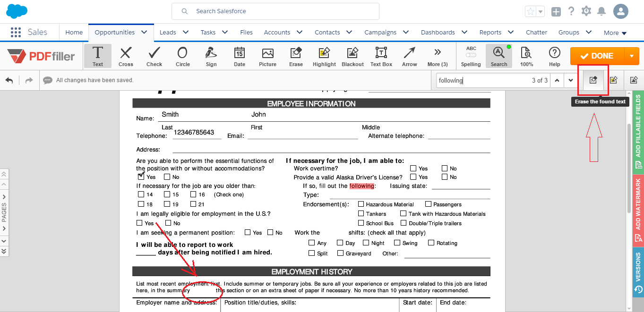Activate the Highlight tool
Image resolution: width=644 pixels, height=312 pixels.
tap(324, 56)
